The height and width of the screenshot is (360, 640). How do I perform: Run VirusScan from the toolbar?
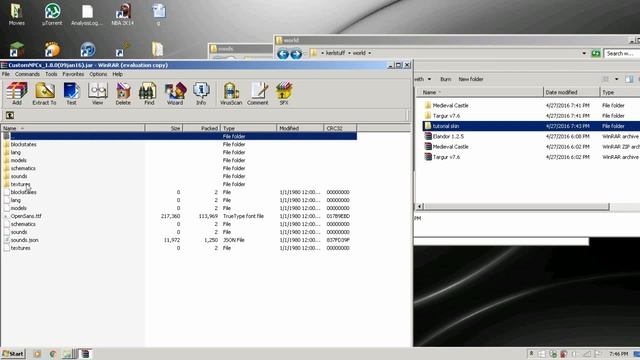tap(231, 93)
